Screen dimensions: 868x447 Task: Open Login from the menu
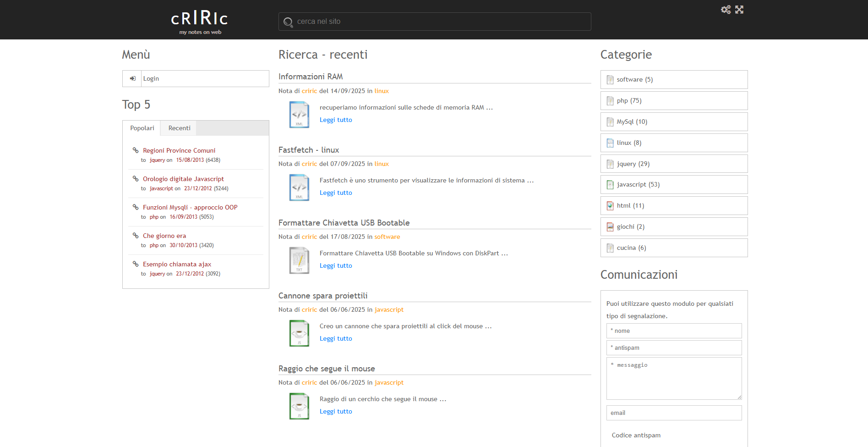coord(151,79)
